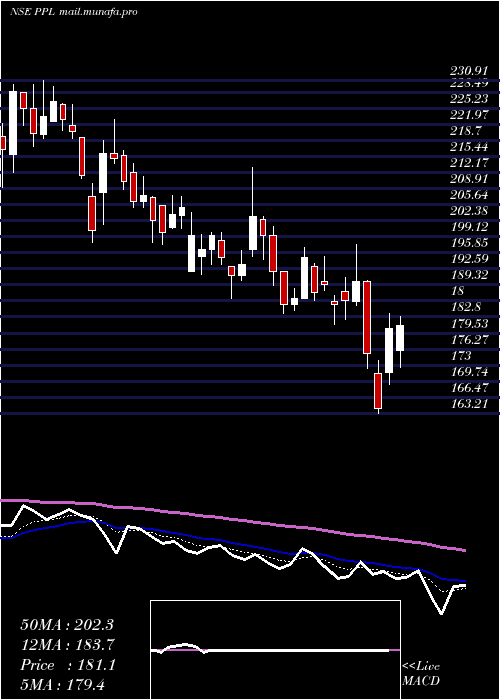The image size is (500, 700).
Task: Click the 176.27 price label
Action: (x=469, y=340)
